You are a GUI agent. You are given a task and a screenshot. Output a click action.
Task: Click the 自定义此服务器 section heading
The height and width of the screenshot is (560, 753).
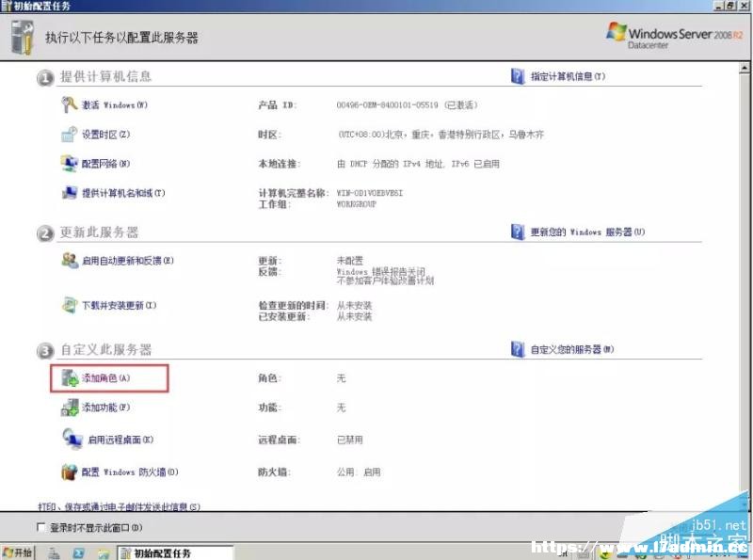[x=105, y=349]
